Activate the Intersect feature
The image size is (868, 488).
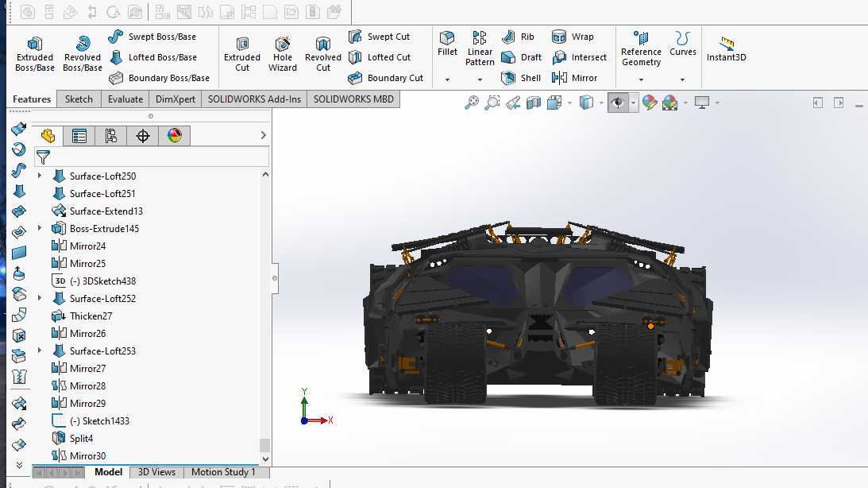coord(579,57)
